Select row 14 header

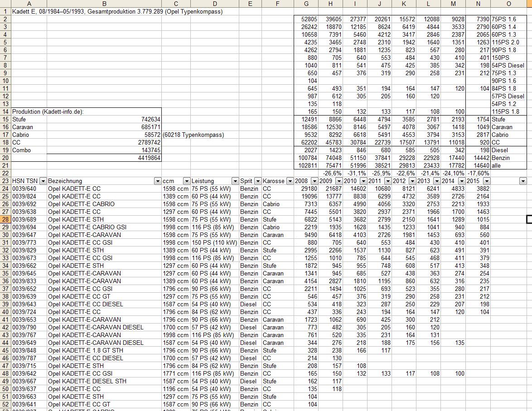(x=5, y=111)
